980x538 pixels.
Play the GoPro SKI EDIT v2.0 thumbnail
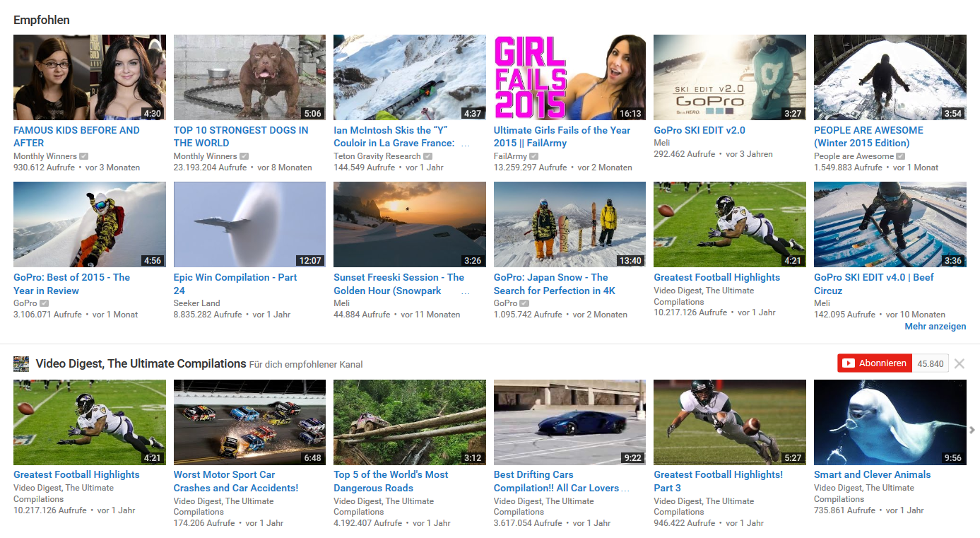pyautogui.click(x=730, y=77)
